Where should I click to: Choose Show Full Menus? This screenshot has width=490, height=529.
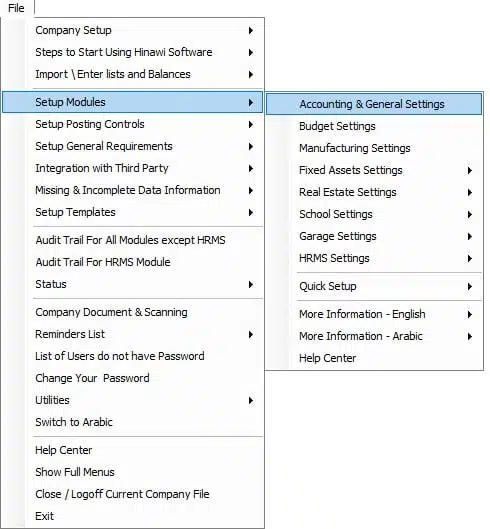[x=132, y=472]
